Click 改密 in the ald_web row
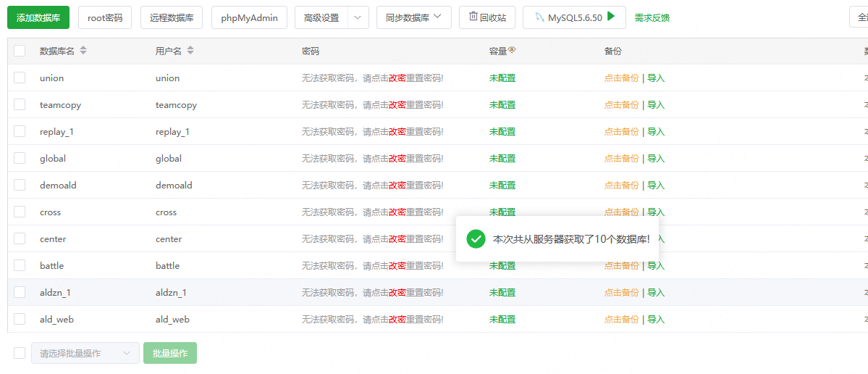The image size is (868, 374). click(397, 320)
